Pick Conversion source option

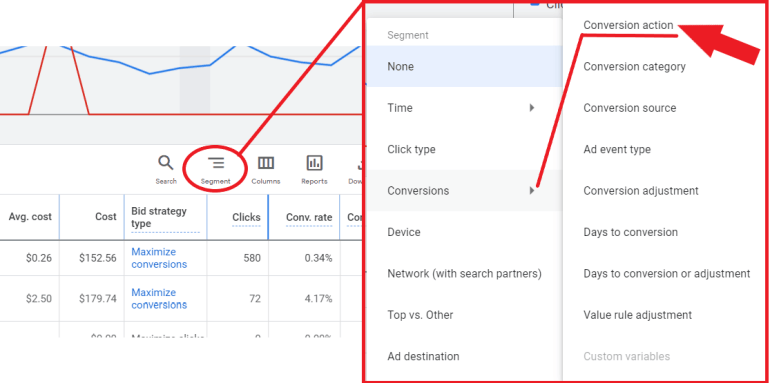[630, 108]
